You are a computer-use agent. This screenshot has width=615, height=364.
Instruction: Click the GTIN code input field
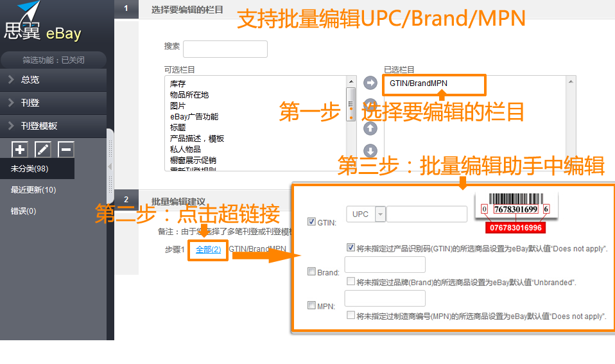(x=427, y=214)
